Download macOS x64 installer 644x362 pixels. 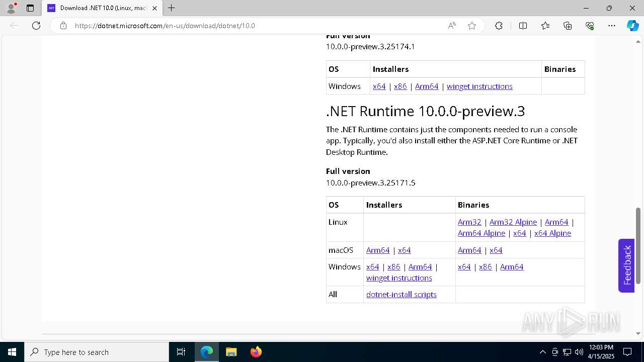tap(405, 250)
